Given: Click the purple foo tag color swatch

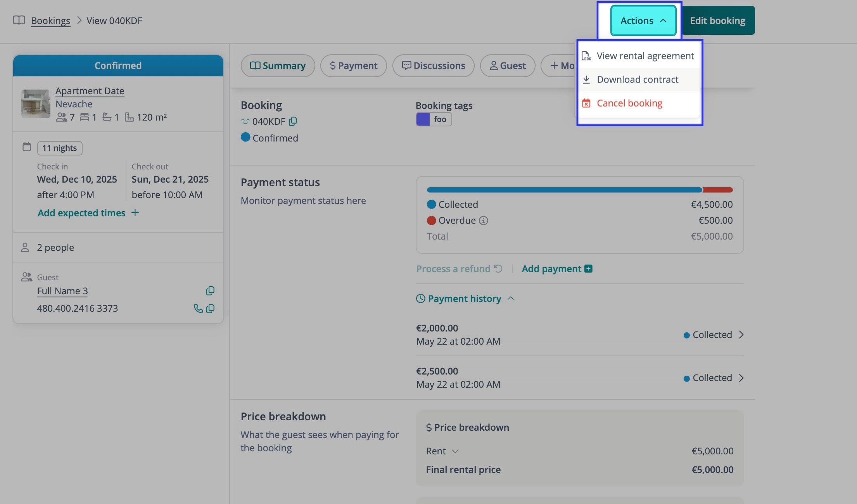Looking at the screenshot, I should (423, 119).
